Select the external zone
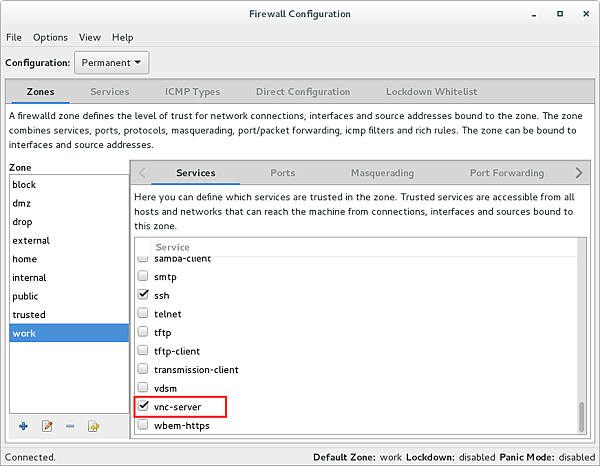The width and height of the screenshot is (600, 466). pyautogui.click(x=69, y=240)
